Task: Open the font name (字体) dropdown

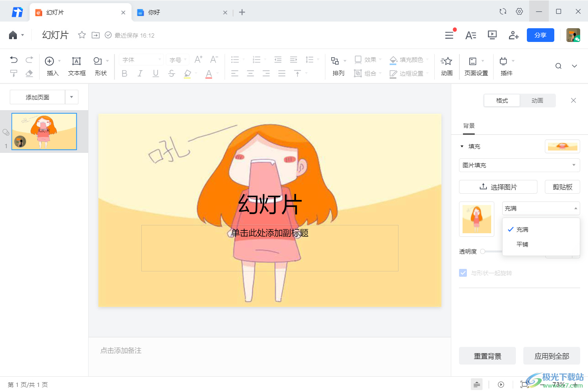Action: [141, 60]
